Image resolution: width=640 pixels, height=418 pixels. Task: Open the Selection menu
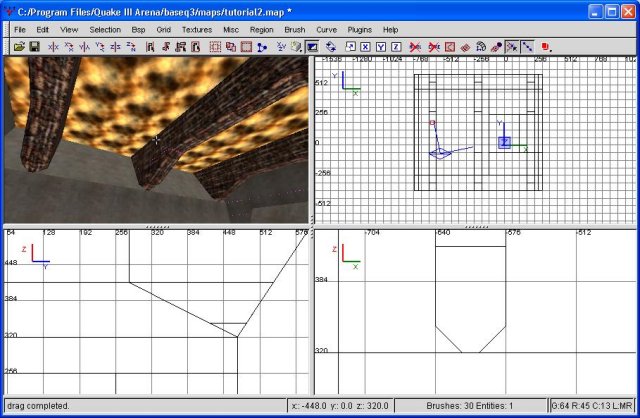[x=105, y=30]
